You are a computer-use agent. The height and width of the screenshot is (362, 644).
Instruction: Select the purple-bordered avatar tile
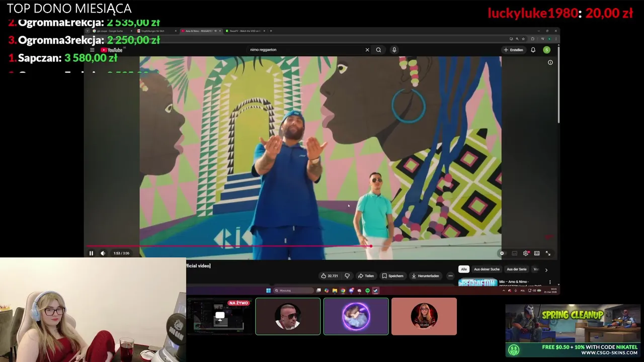click(x=356, y=316)
